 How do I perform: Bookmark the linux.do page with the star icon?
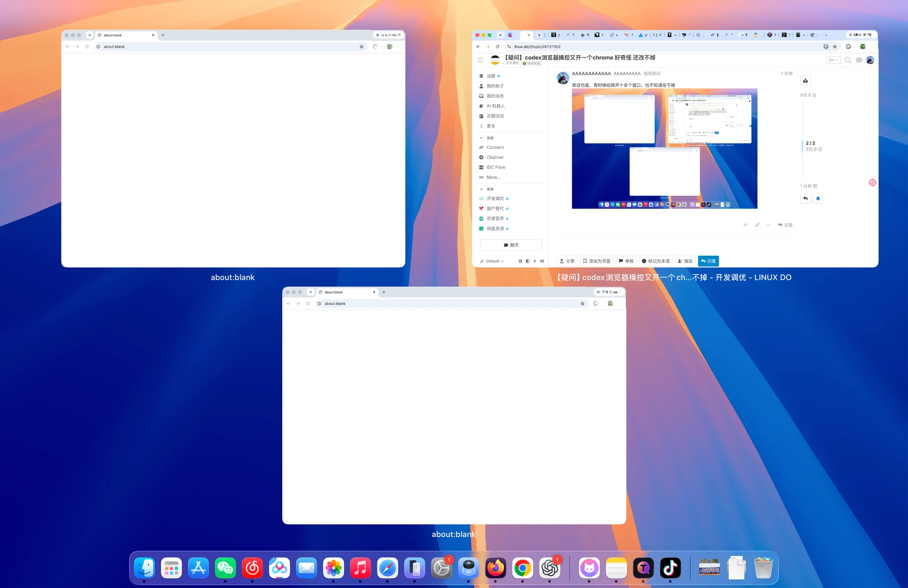point(835,47)
